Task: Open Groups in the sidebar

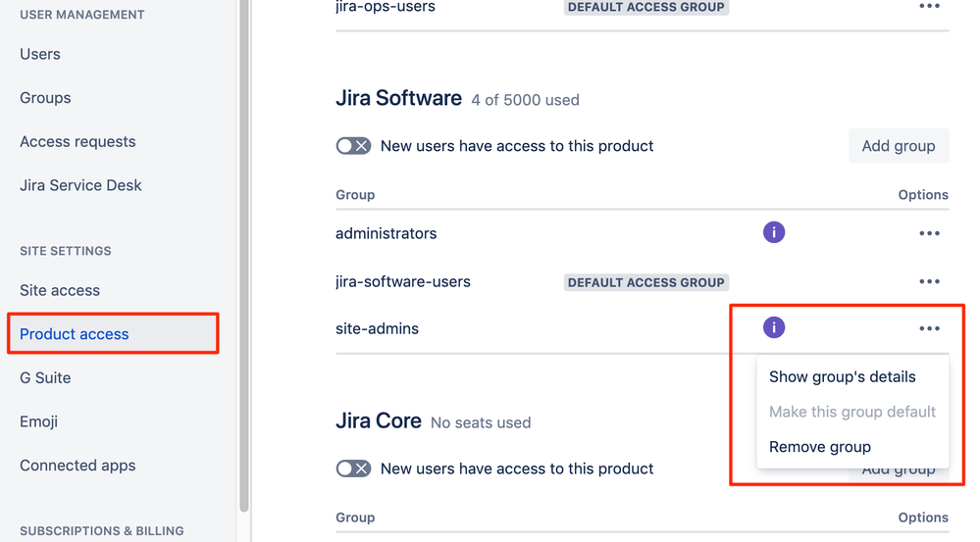Action: pyautogui.click(x=45, y=98)
